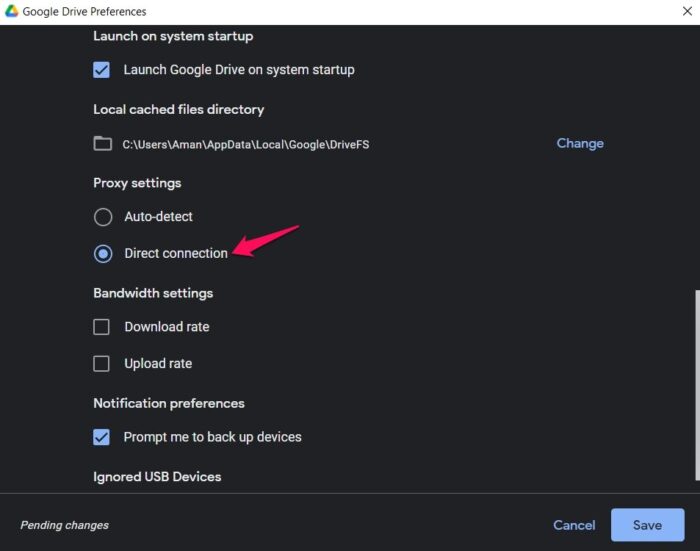700x551 pixels.
Task: Click the Proxy settings heading
Action: [x=137, y=183]
